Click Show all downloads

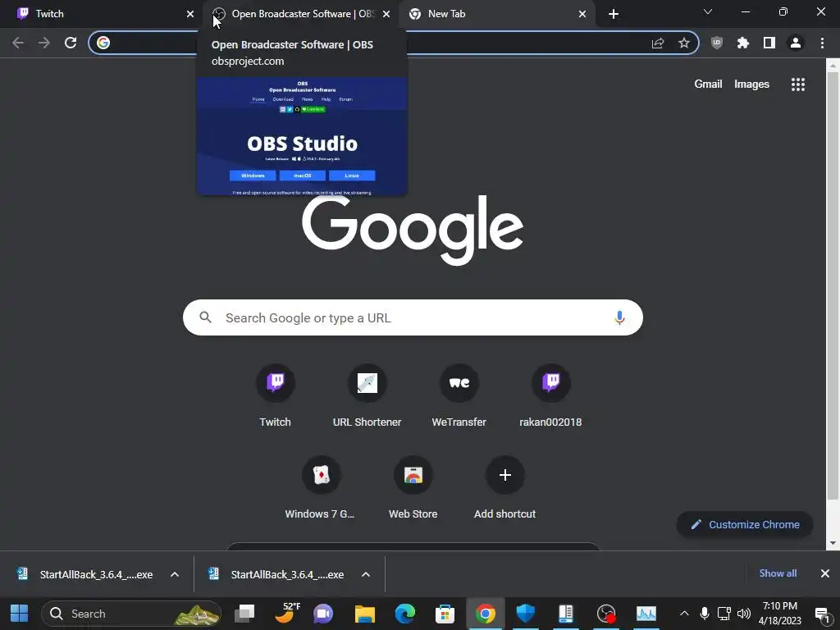point(778,573)
